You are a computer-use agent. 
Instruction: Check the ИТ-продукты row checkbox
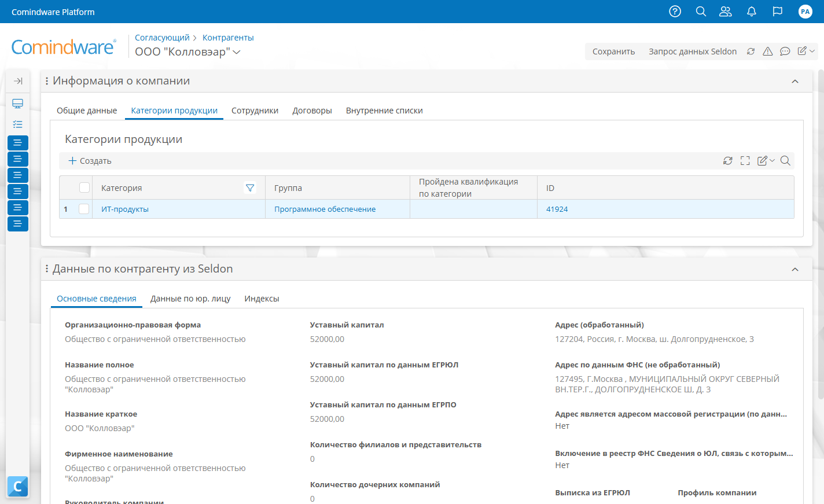click(84, 209)
